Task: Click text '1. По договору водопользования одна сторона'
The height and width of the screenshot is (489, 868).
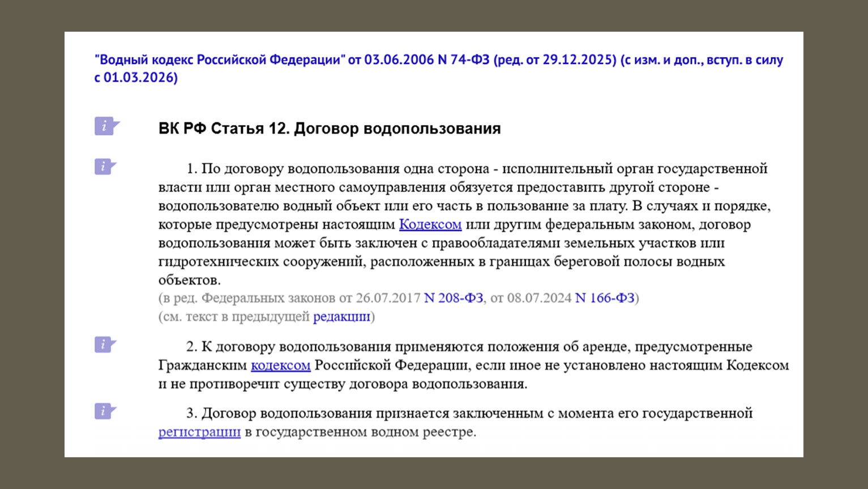Action: pyautogui.click(x=337, y=169)
